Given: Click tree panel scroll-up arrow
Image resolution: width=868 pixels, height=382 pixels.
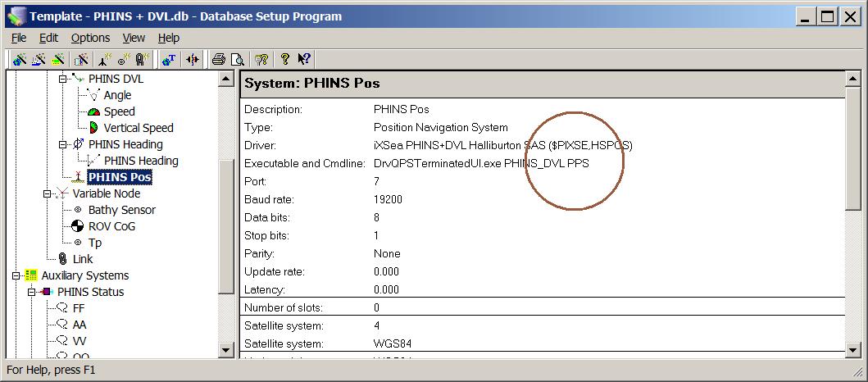Looking at the screenshot, I should tap(226, 80).
